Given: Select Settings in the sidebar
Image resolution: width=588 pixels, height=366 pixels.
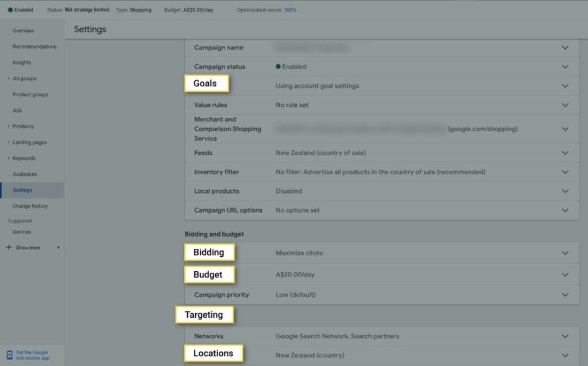Looking at the screenshot, I should coord(22,190).
